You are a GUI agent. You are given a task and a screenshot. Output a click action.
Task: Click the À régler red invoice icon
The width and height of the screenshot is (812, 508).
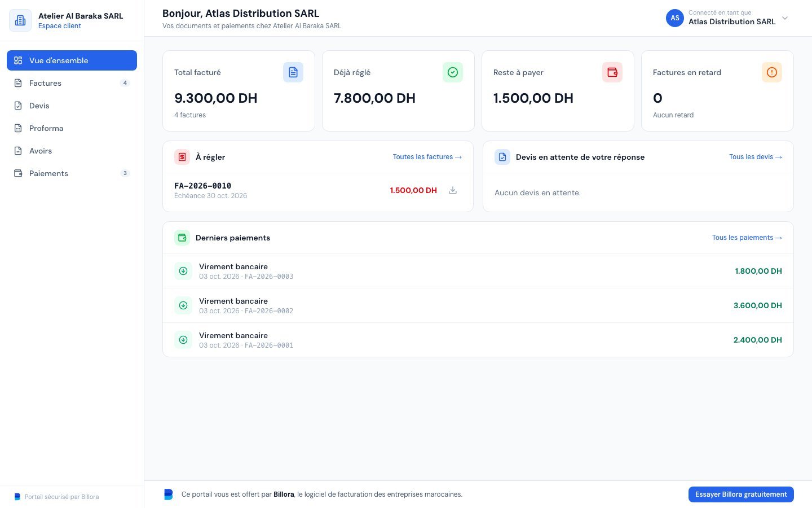click(x=182, y=157)
